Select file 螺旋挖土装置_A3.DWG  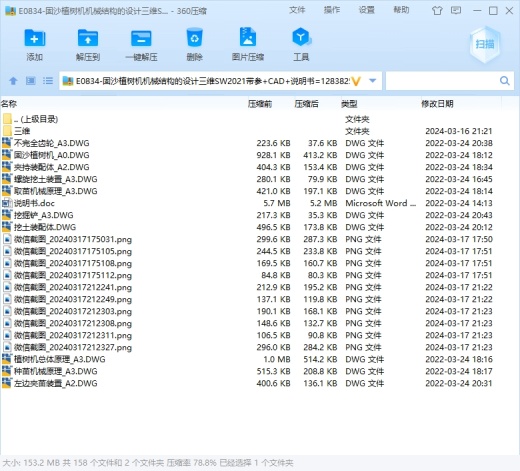pos(56,179)
